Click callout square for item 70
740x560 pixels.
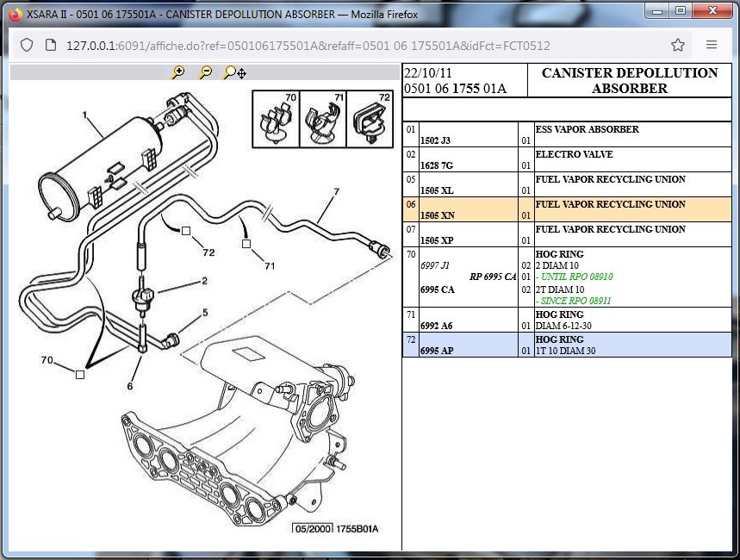tap(80, 375)
